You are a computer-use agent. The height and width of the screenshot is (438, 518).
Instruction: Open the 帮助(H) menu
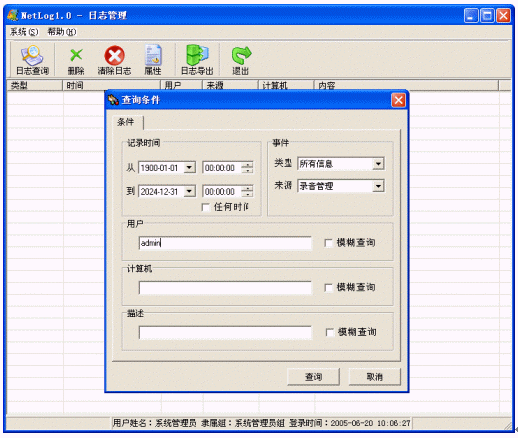click(x=62, y=32)
